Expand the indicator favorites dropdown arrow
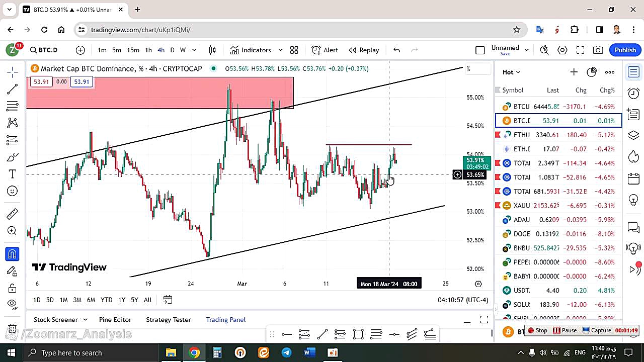The image size is (644, 362). pos(280,50)
